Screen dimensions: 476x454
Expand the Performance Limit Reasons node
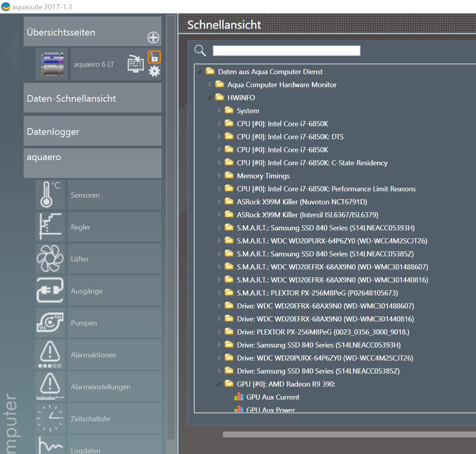(219, 189)
